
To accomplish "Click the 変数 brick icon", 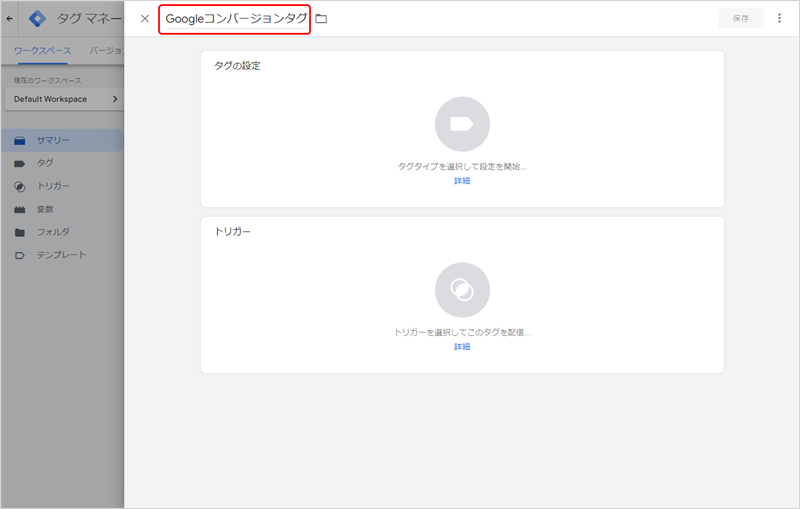I will pyautogui.click(x=20, y=210).
